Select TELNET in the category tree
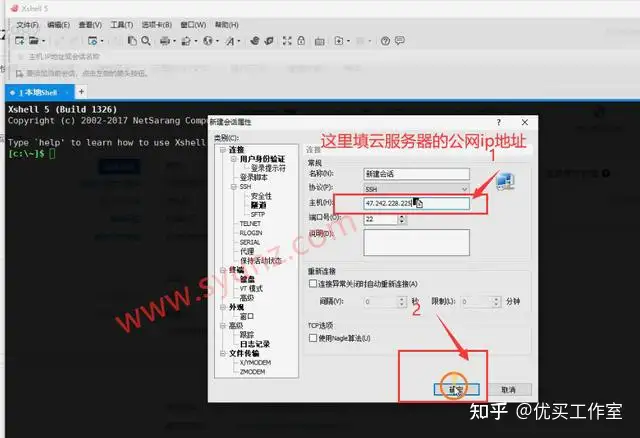 [x=250, y=224]
